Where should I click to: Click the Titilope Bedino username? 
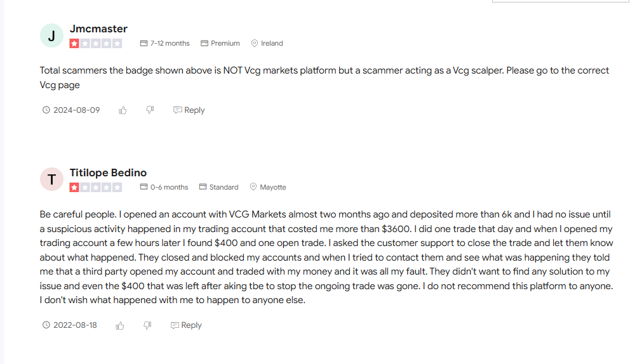click(x=108, y=172)
